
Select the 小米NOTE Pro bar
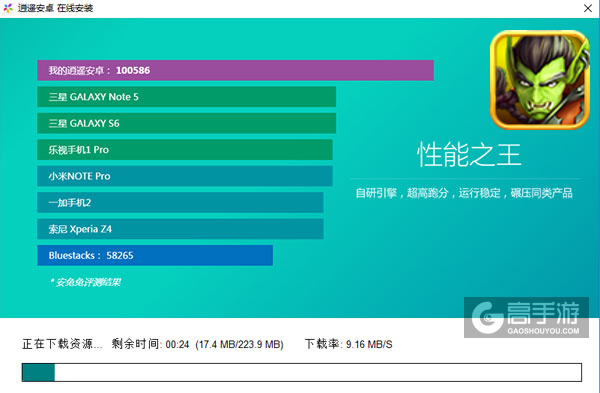click(185, 176)
